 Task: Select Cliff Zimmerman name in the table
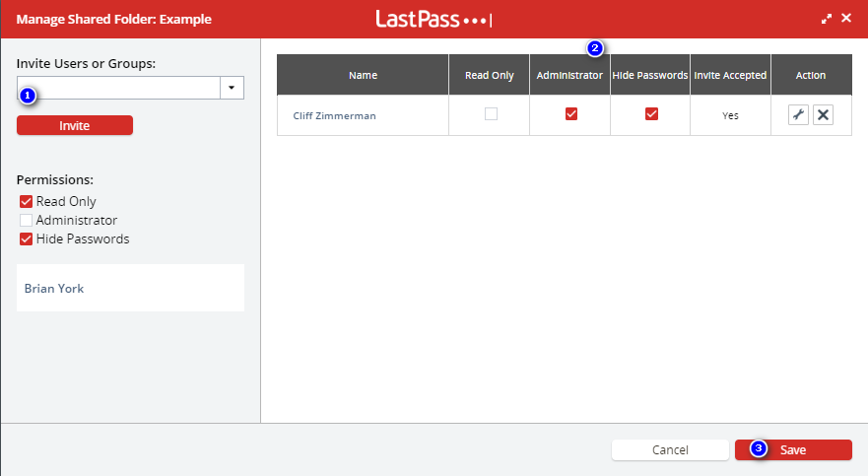[x=334, y=115]
